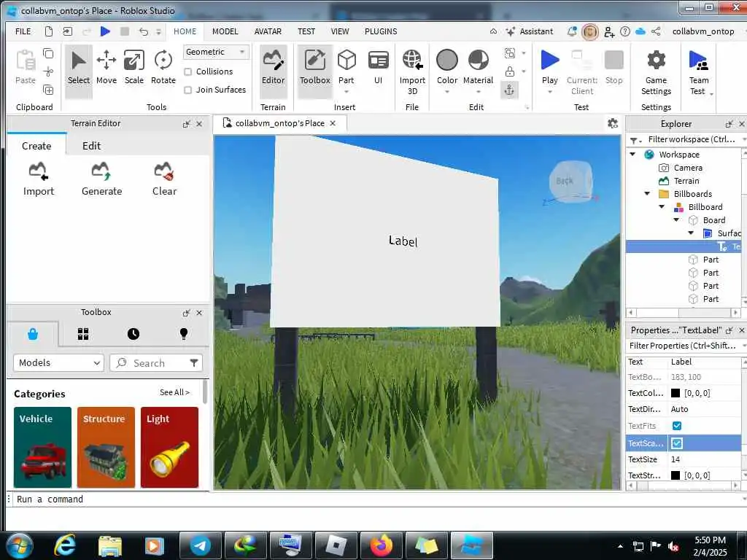Activate the Scale tool

coord(134,68)
